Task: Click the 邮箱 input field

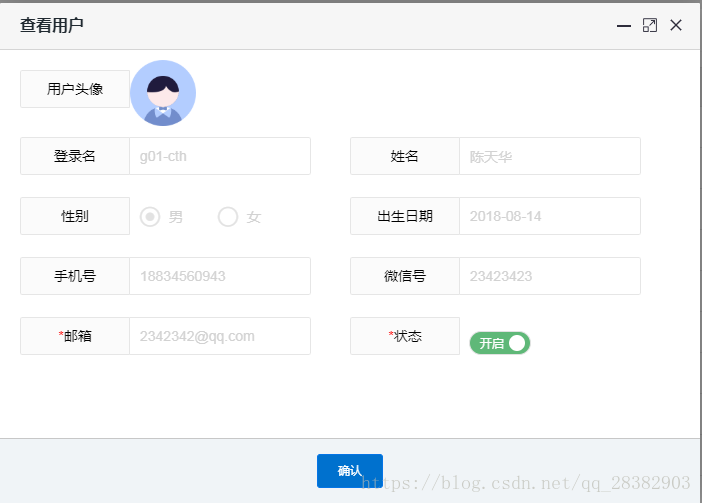Action: coord(220,336)
